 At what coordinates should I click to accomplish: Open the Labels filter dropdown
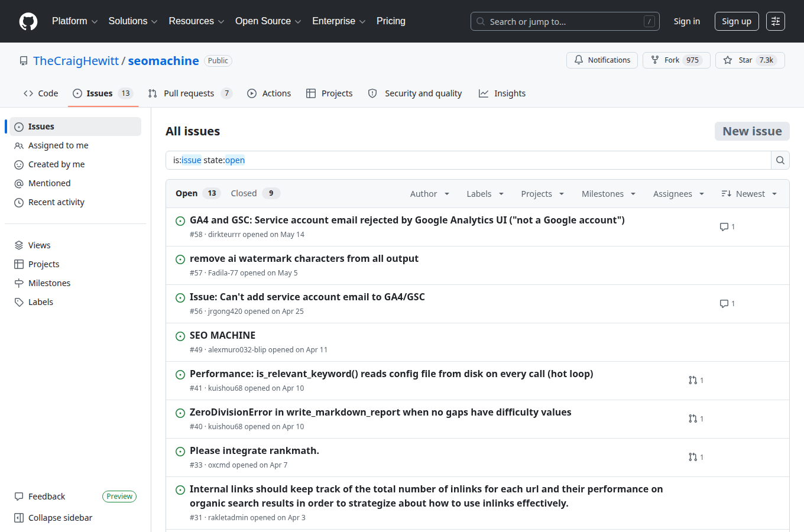485,194
